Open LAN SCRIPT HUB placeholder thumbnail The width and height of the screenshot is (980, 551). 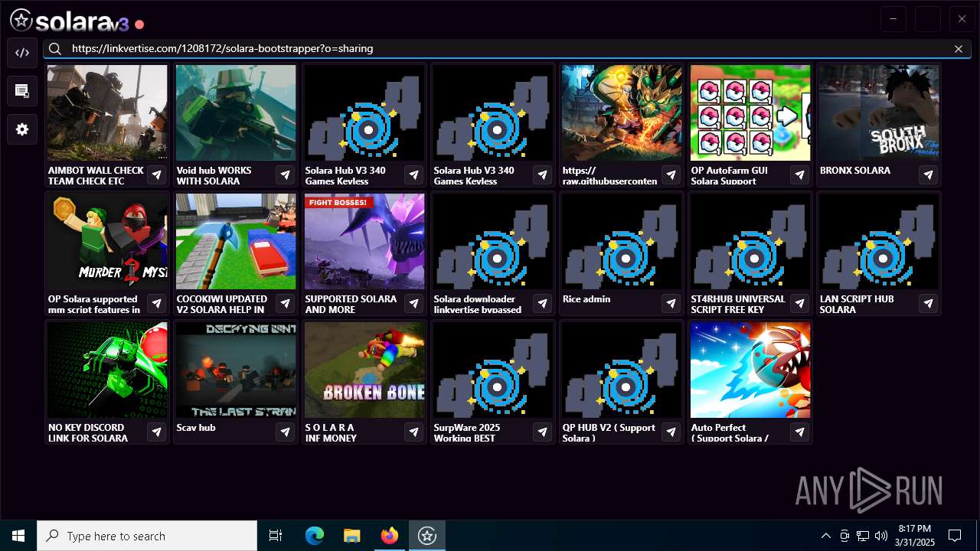point(879,241)
